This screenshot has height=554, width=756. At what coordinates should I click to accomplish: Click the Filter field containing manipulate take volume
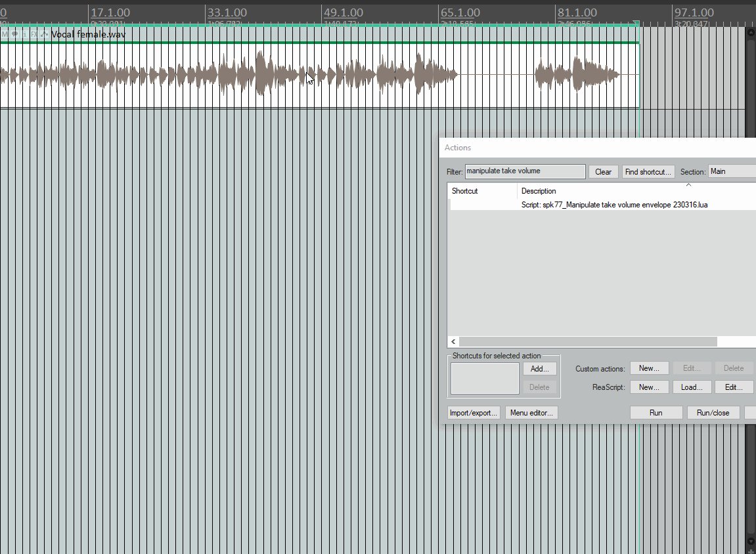pos(525,171)
